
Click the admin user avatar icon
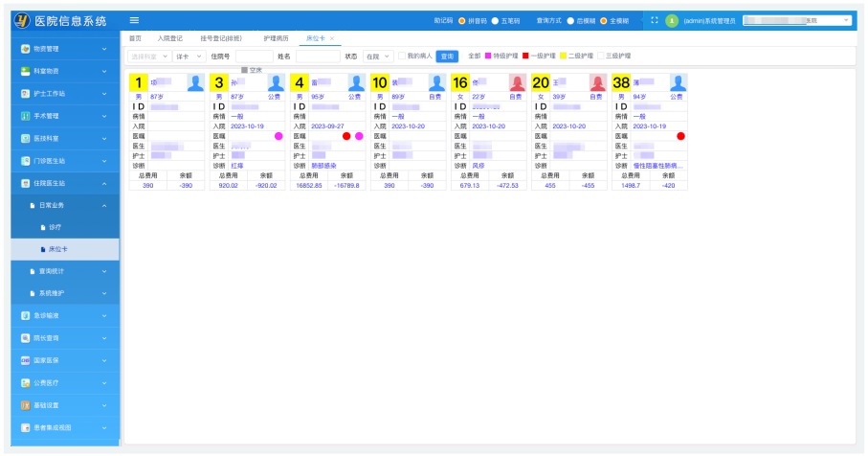pos(672,20)
